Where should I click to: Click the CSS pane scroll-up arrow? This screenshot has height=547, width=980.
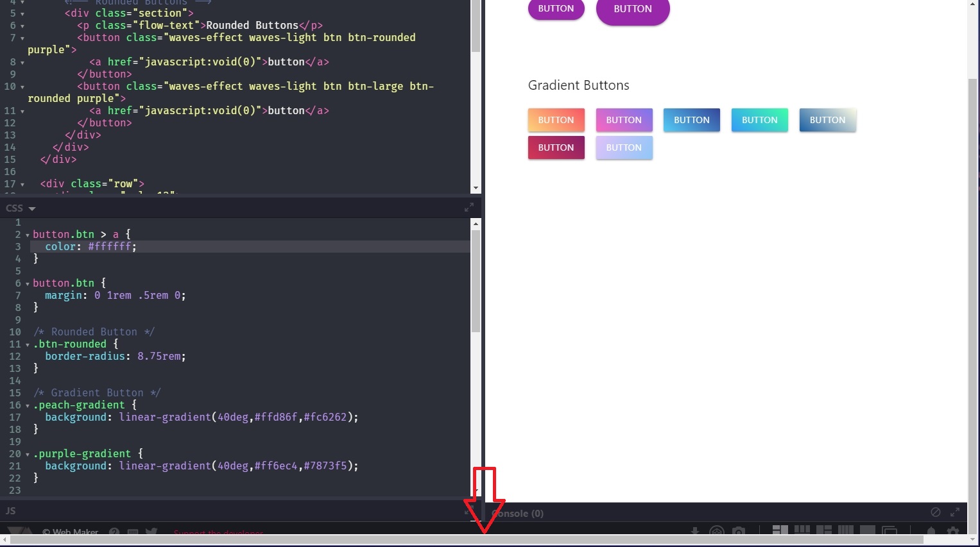[x=476, y=224]
